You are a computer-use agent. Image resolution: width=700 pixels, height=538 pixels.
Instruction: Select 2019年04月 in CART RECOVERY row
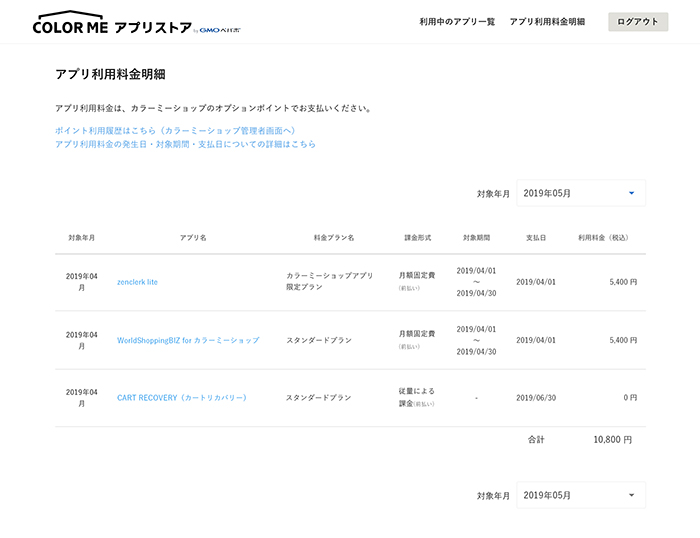[81, 397]
